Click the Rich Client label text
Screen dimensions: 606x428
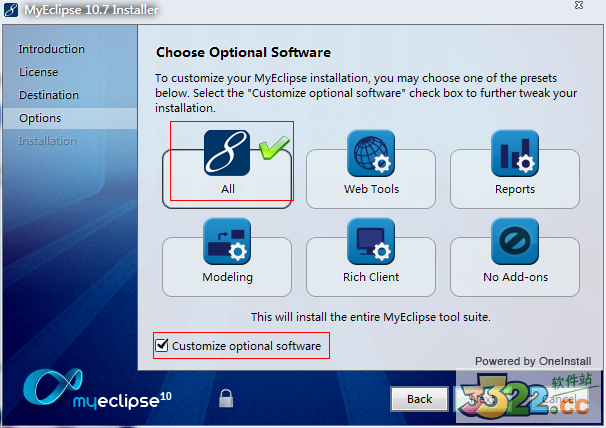coord(371,277)
